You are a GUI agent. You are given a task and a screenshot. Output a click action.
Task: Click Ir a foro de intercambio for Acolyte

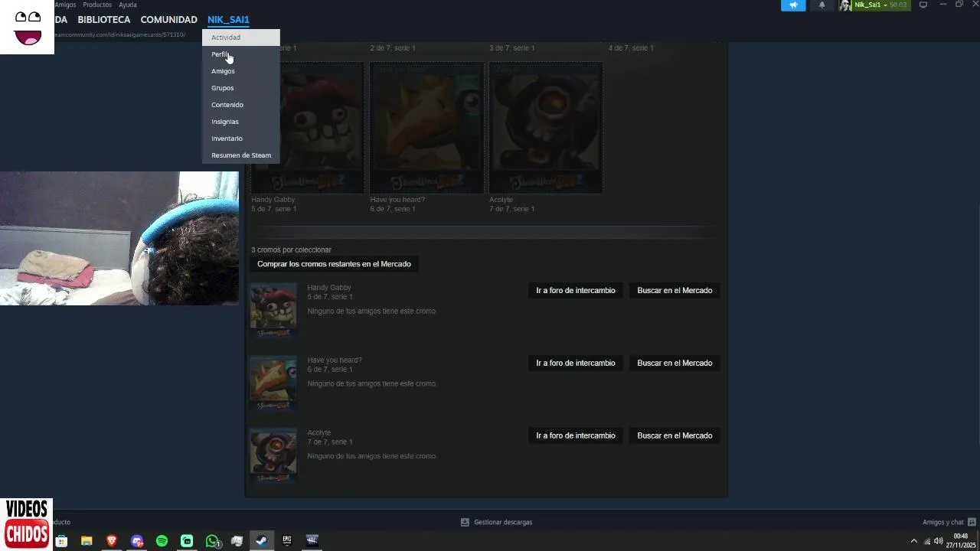coord(576,436)
